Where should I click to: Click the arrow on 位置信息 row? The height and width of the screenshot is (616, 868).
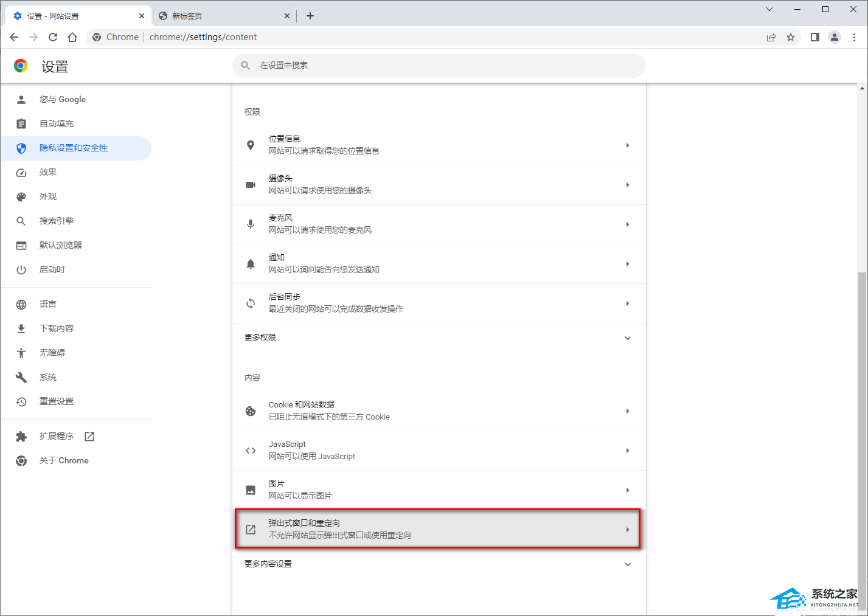[x=628, y=145]
